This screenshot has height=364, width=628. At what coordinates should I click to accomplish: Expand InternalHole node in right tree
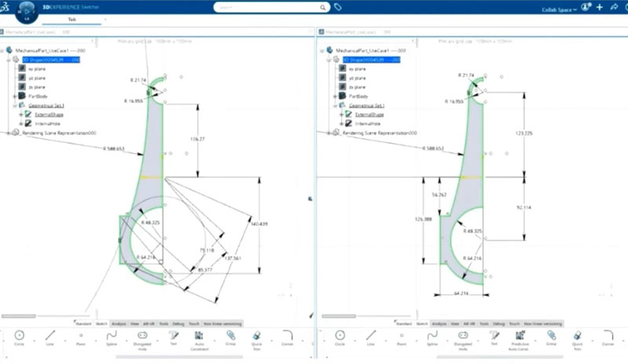click(341, 124)
